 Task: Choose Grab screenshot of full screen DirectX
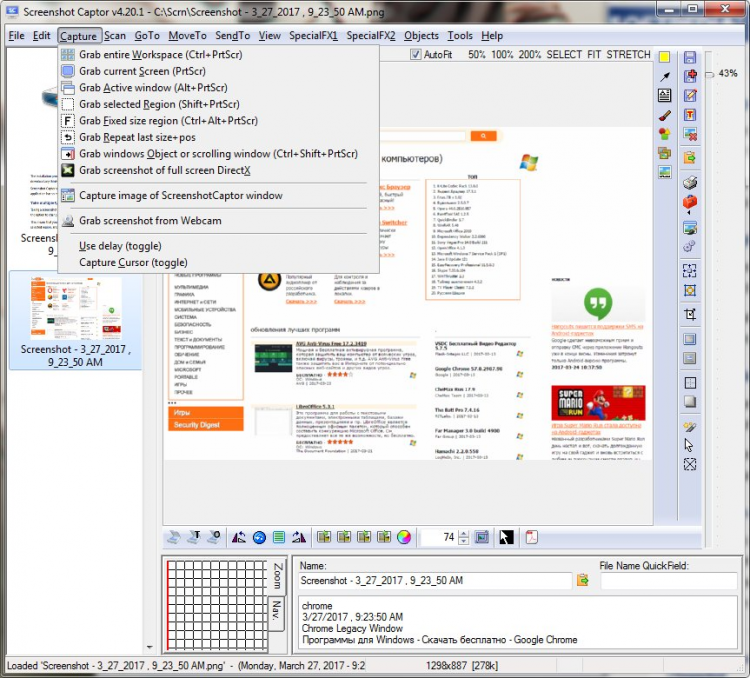[x=165, y=170]
